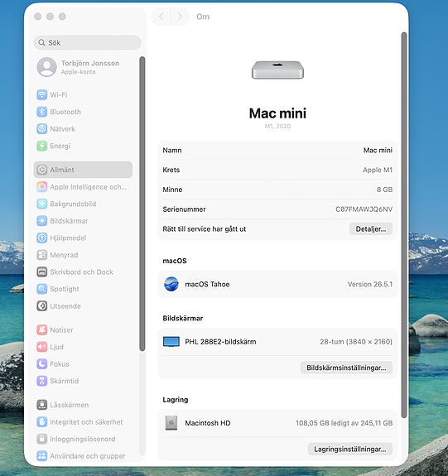Click inside the Sök search field
This screenshot has width=448, height=476.
[x=88, y=42]
